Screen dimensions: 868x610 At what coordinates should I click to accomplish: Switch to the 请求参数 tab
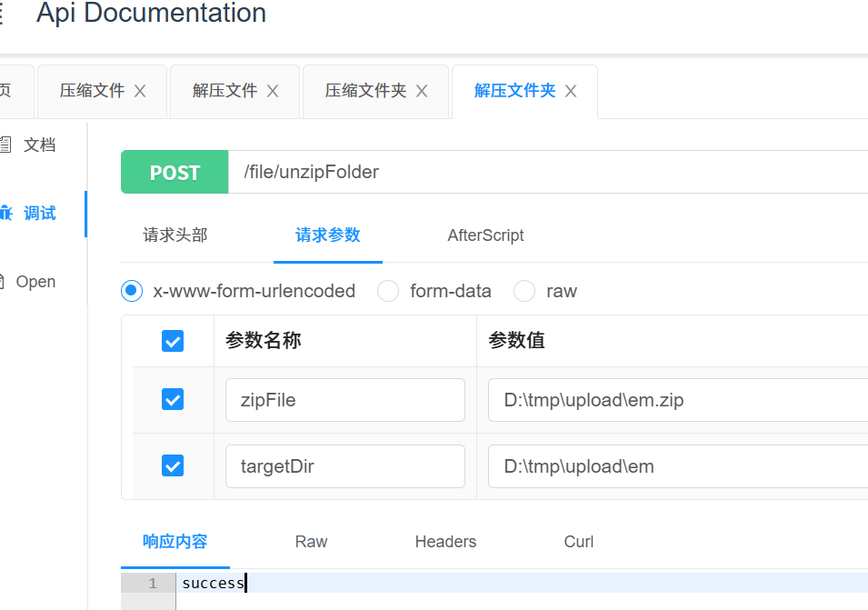(x=328, y=235)
